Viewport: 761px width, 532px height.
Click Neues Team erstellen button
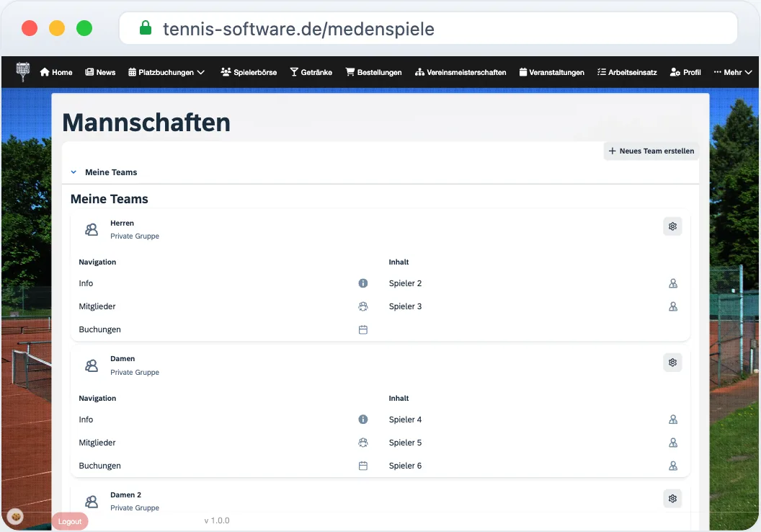point(651,151)
